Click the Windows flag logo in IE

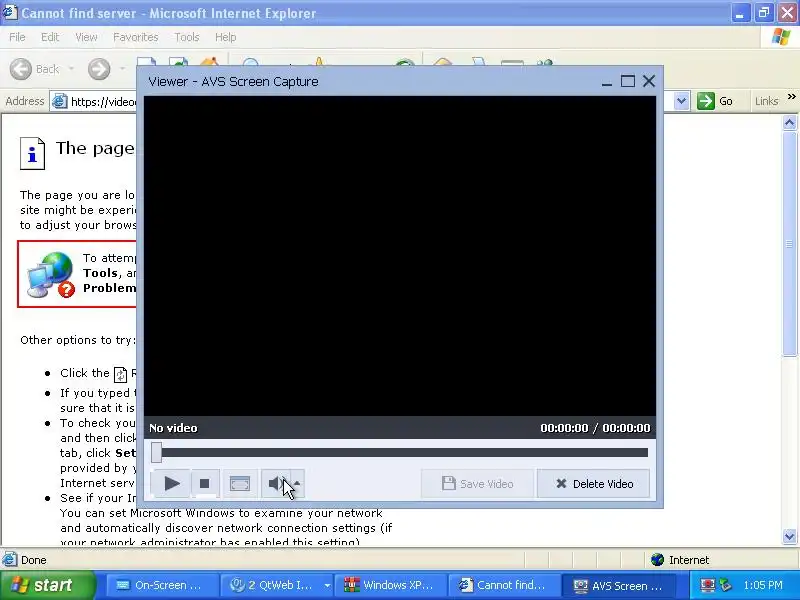pyautogui.click(x=781, y=37)
